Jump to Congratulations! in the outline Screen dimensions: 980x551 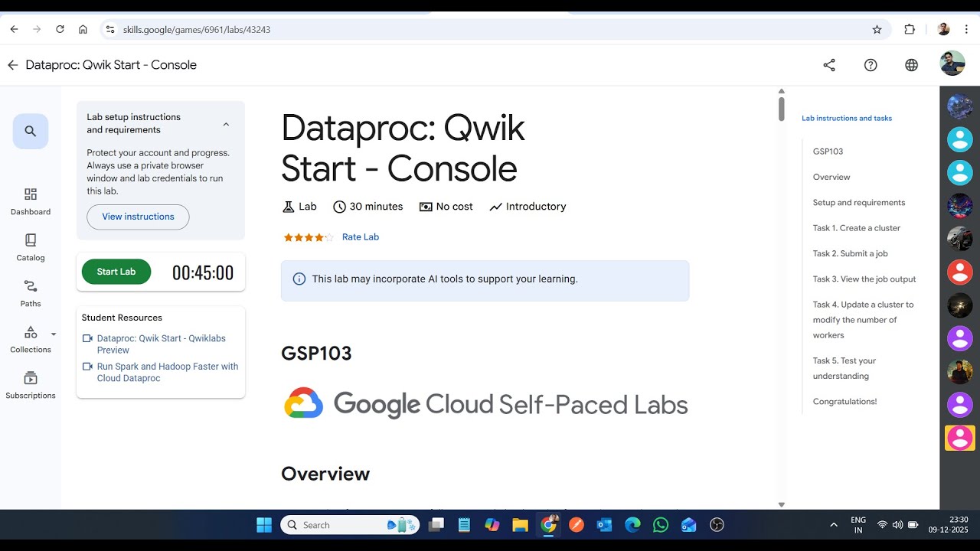tap(845, 402)
